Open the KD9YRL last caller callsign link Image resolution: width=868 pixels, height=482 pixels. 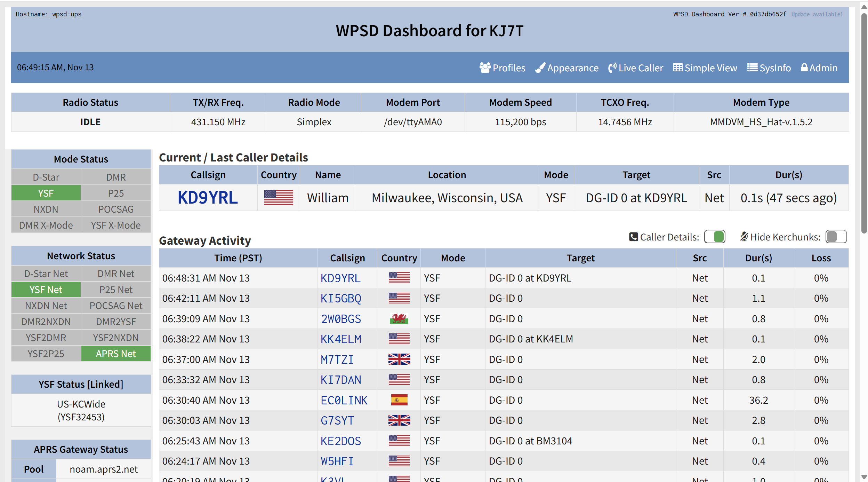click(208, 198)
